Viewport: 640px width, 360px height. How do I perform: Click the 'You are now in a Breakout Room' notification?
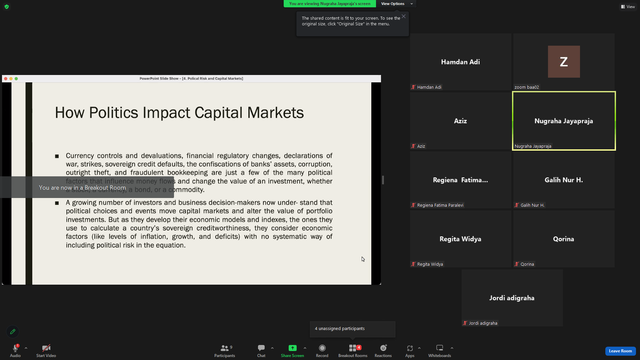tap(87, 187)
